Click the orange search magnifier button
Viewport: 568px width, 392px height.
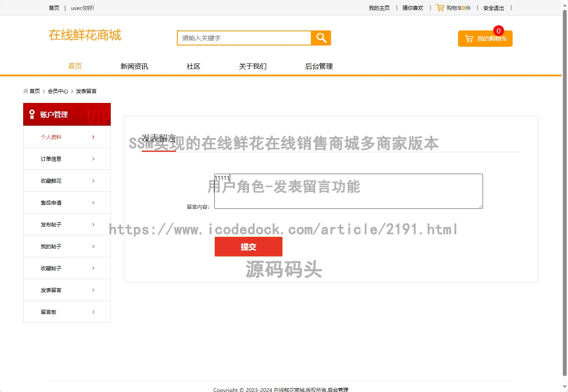point(321,38)
